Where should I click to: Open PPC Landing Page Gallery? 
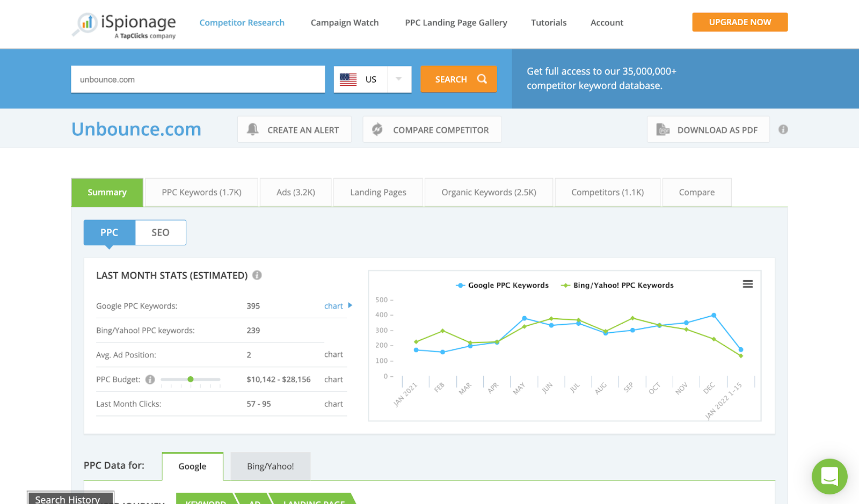click(456, 23)
